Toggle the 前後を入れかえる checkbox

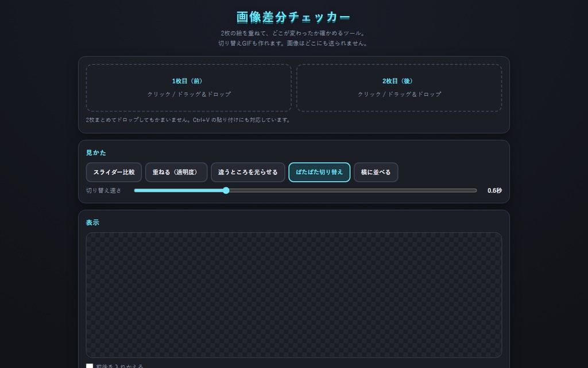point(90,366)
